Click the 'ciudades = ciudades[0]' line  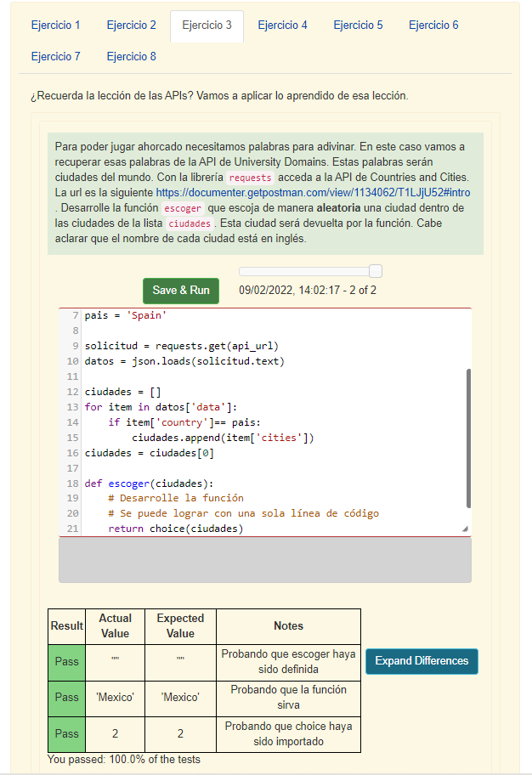[150, 453]
